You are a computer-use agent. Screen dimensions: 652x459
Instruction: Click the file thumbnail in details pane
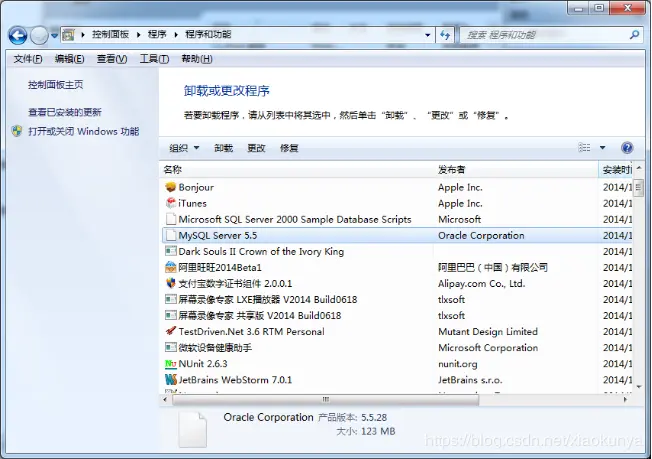click(x=192, y=430)
